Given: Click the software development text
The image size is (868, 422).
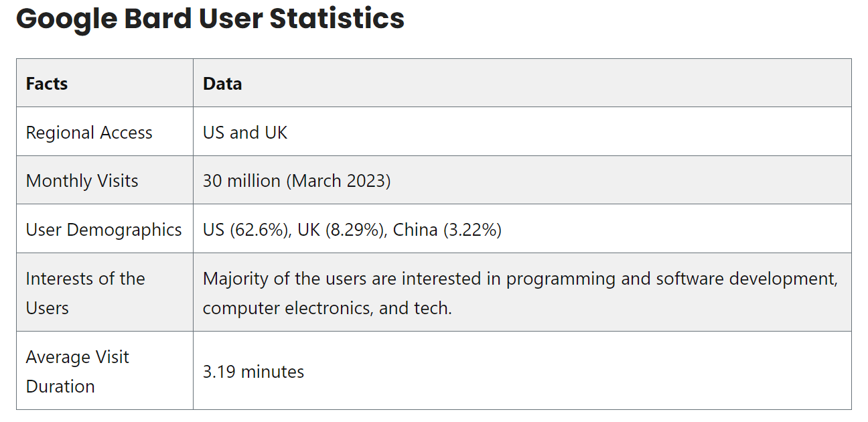Looking at the screenshot, I should coord(747,279).
